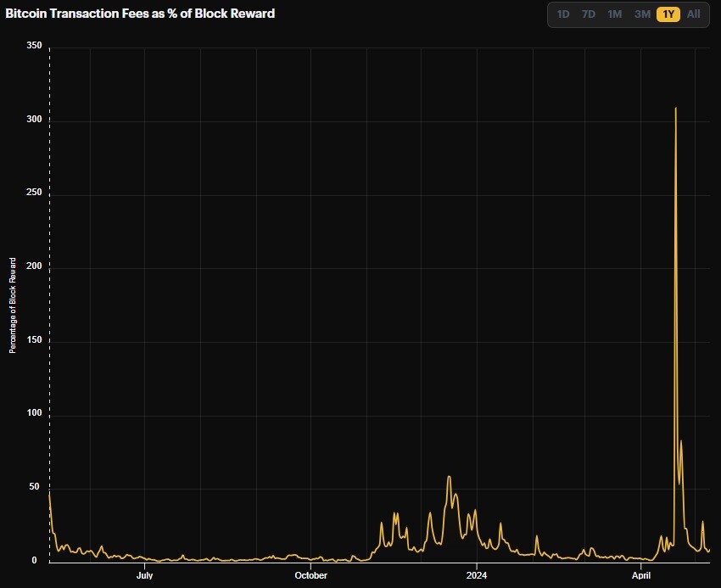Viewport: 721px width, 588px height.
Task: Select the 7D time range
Action: pos(589,14)
